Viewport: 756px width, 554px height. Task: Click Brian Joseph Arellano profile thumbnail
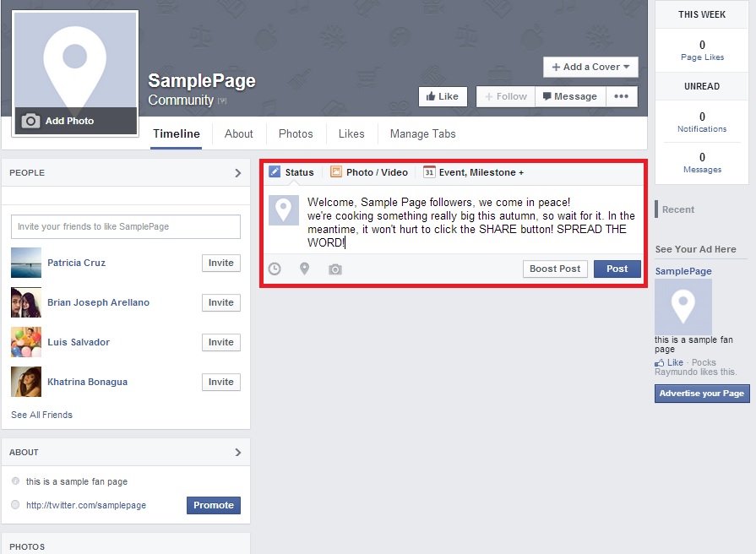click(x=26, y=302)
